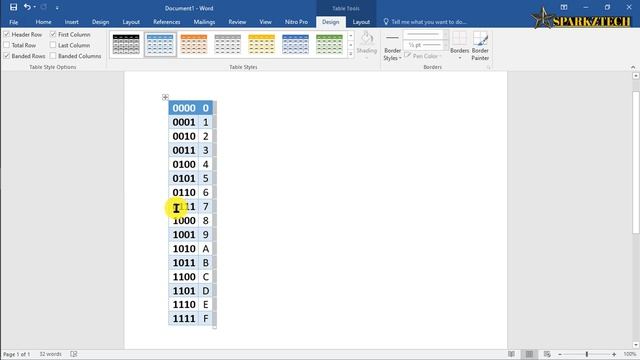Click the Save icon in the quick access toolbar

13,7
